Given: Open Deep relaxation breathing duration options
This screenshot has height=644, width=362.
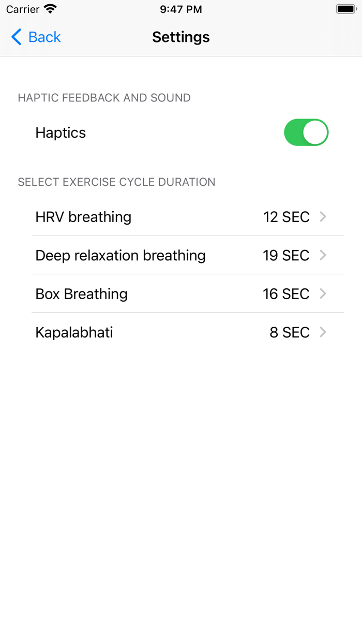Looking at the screenshot, I should (181, 255).
